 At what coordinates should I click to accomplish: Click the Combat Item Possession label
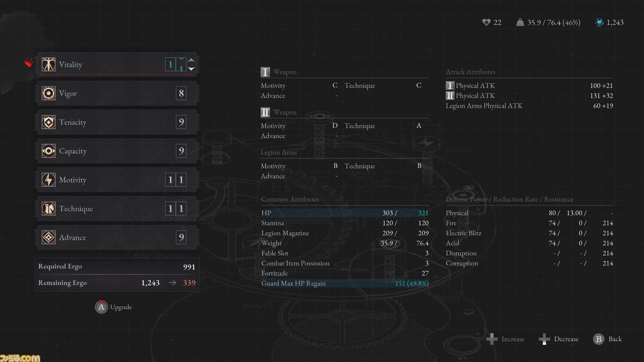(x=295, y=263)
